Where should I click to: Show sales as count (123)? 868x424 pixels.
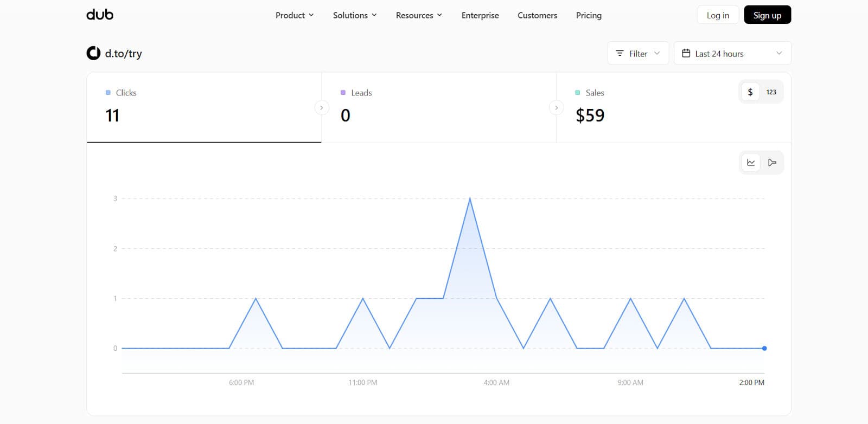coord(771,92)
